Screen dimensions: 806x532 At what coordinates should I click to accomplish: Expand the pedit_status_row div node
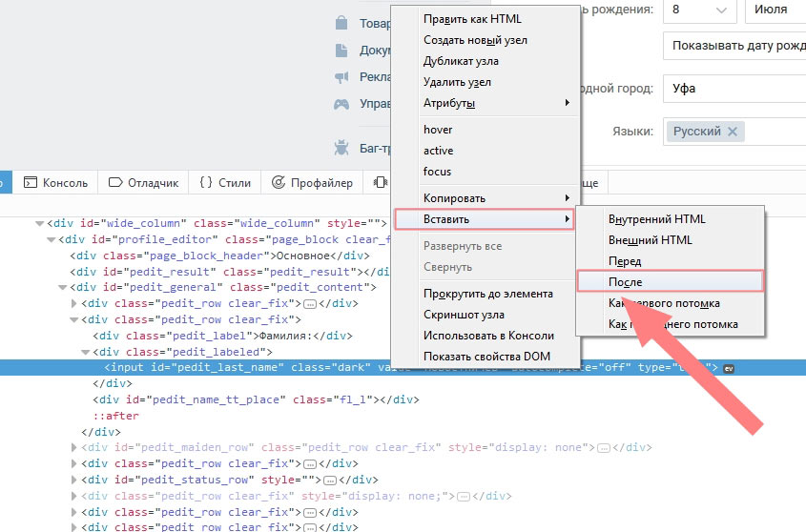[74, 481]
